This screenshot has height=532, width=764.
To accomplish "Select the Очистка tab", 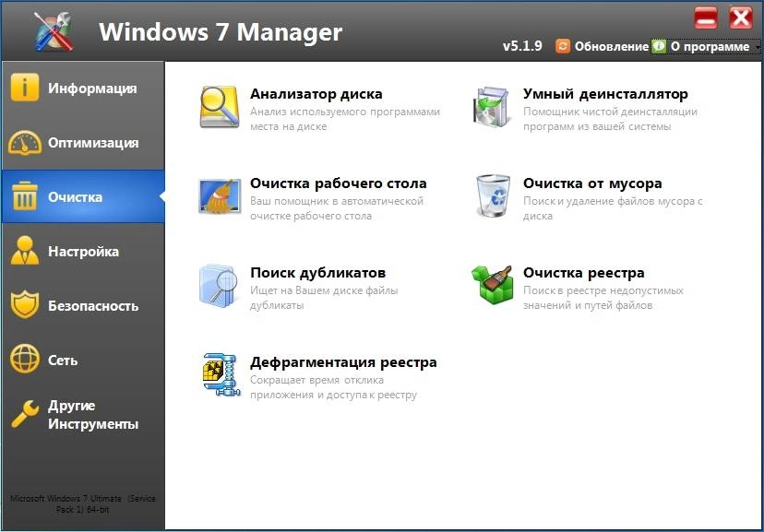I will (x=83, y=196).
